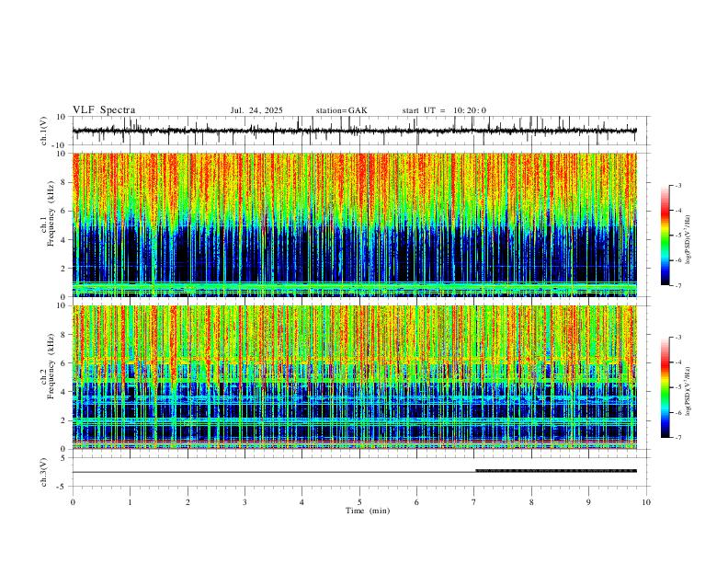Click the ch.1 spectrogram panel
This screenshot has height=563, width=728.
[354, 224]
